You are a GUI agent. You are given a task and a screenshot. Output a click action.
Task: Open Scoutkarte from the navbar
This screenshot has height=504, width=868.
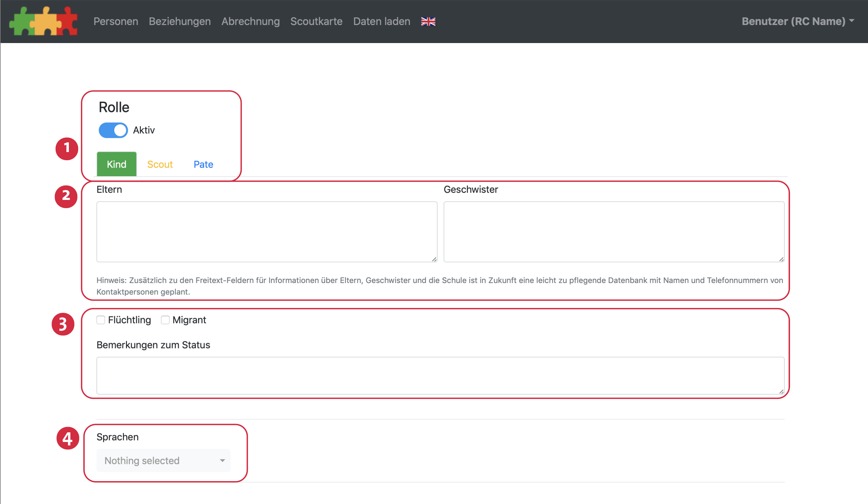[x=316, y=21]
